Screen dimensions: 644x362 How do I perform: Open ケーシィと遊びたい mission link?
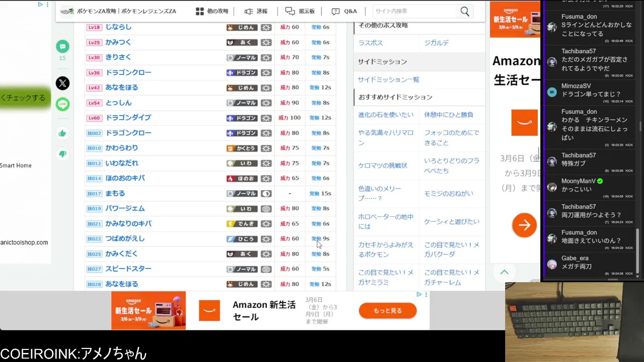click(452, 221)
